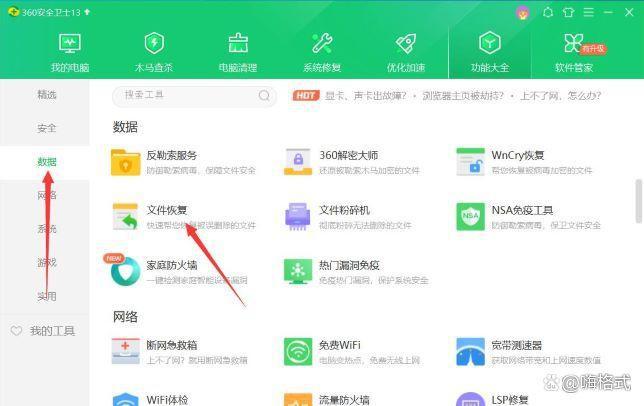644x406 pixels.
Task: Switch to 系统 sidebar category
Action: tap(46, 229)
